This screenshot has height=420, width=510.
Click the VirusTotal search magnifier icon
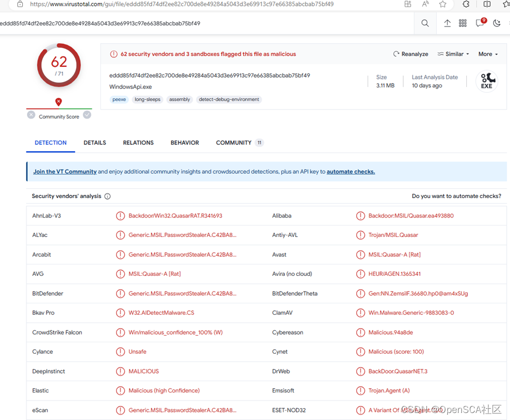(425, 23)
